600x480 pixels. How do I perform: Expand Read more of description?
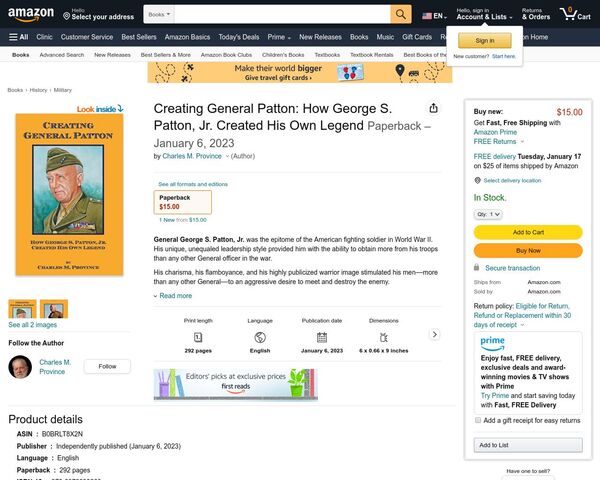pos(173,296)
